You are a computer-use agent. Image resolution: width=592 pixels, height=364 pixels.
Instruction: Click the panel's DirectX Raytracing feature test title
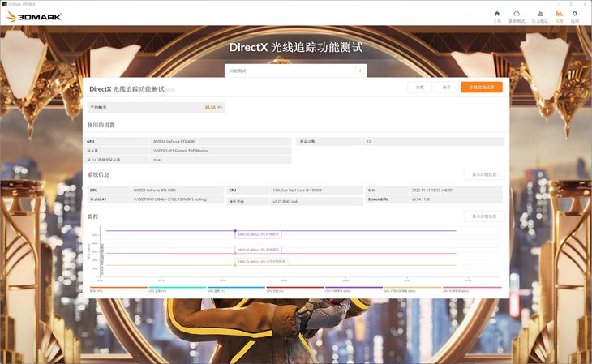point(127,89)
